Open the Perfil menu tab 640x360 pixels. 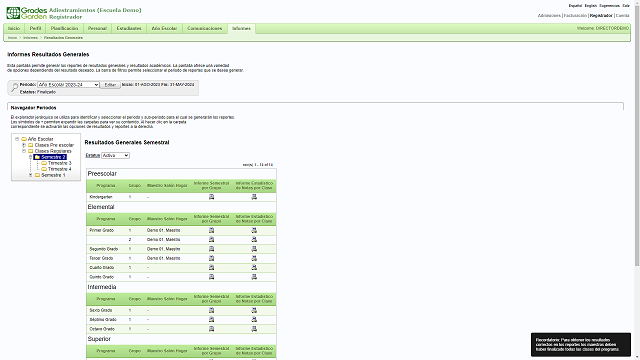(x=36, y=29)
